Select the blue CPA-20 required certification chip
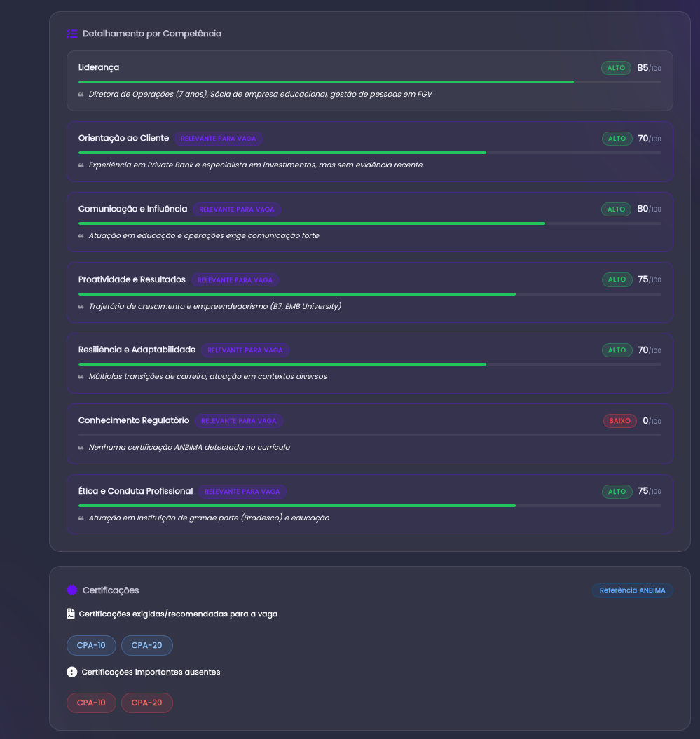 [147, 645]
